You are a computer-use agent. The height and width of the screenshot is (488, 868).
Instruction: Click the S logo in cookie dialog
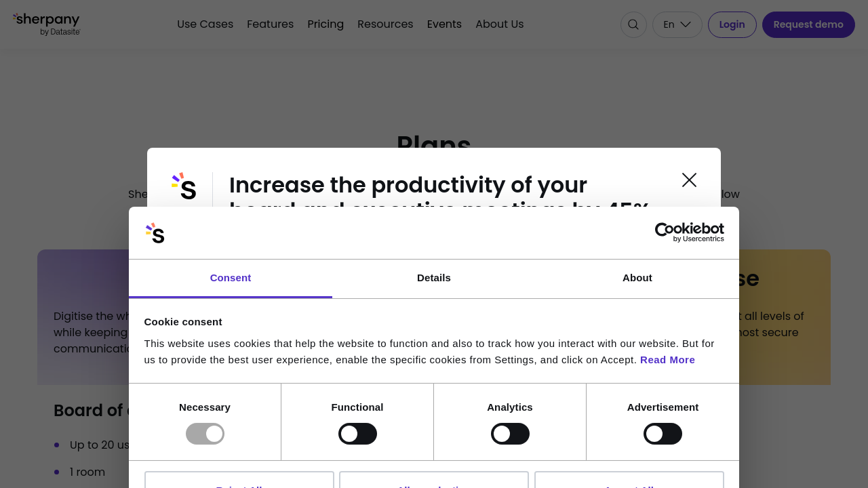(x=155, y=233)
